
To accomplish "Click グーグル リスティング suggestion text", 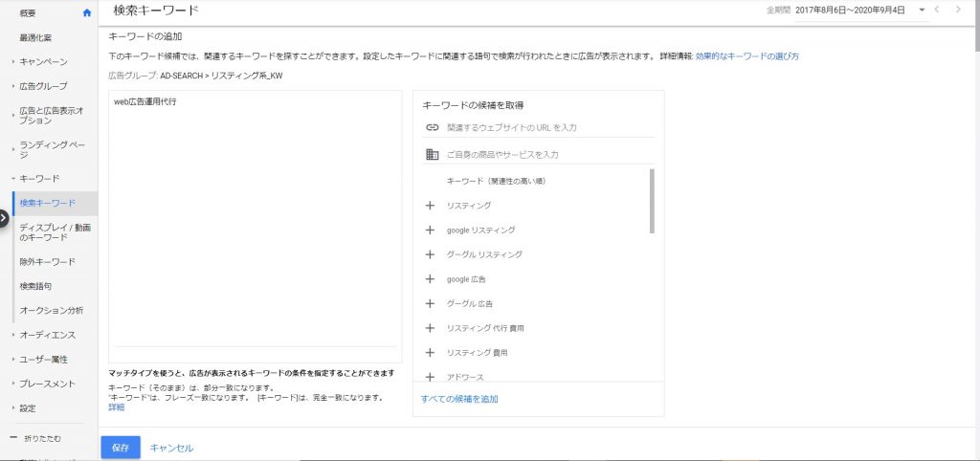I will 484,254.
